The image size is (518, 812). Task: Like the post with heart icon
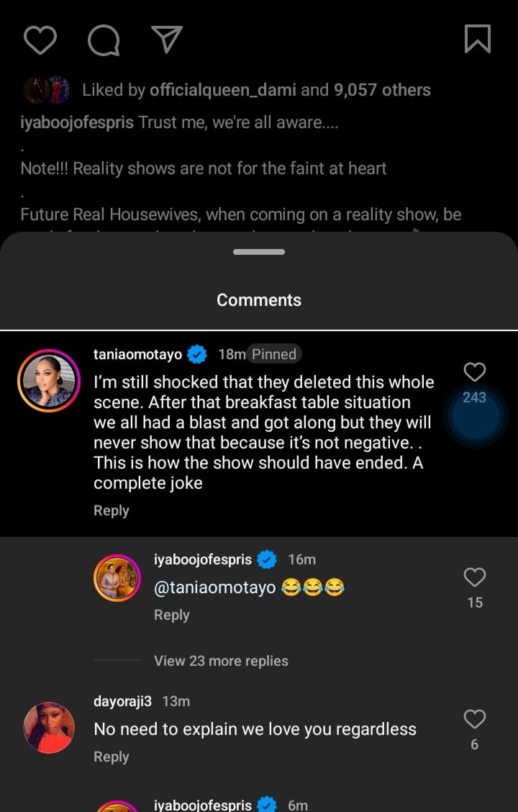[40, 40]
